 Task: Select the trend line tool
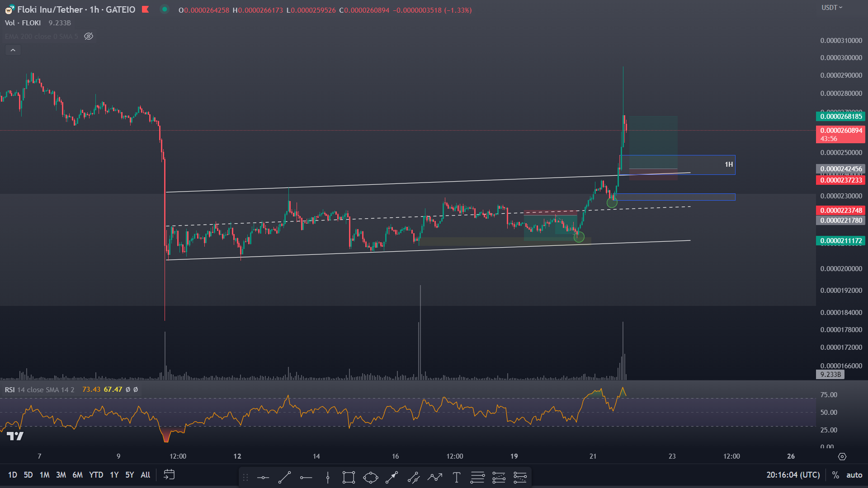point(284,477)
